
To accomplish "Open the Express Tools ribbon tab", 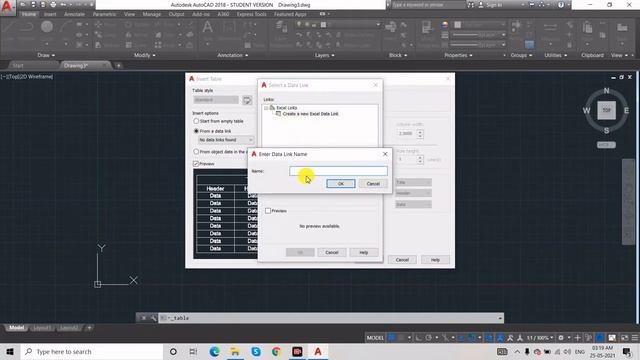I will pyautogui.click(x=251, y=14).
